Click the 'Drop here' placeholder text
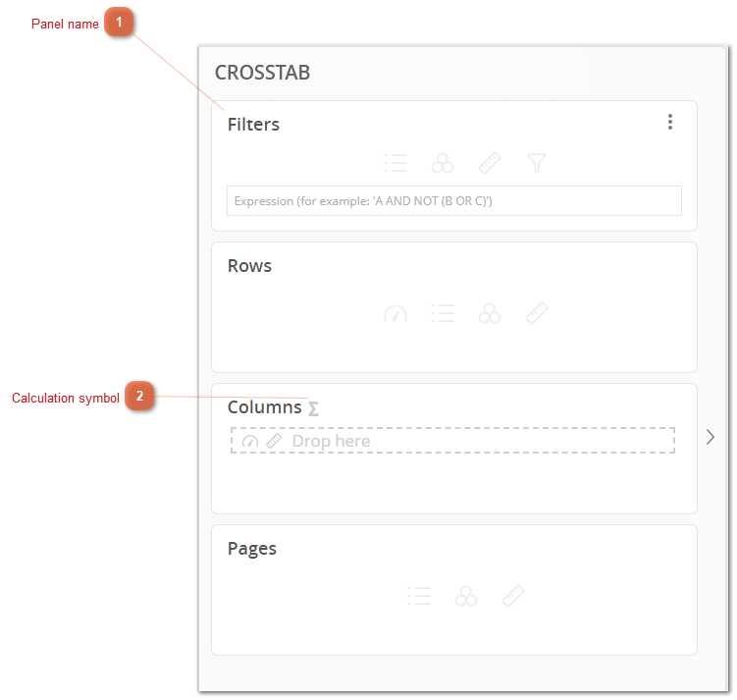 pos(331,441)
